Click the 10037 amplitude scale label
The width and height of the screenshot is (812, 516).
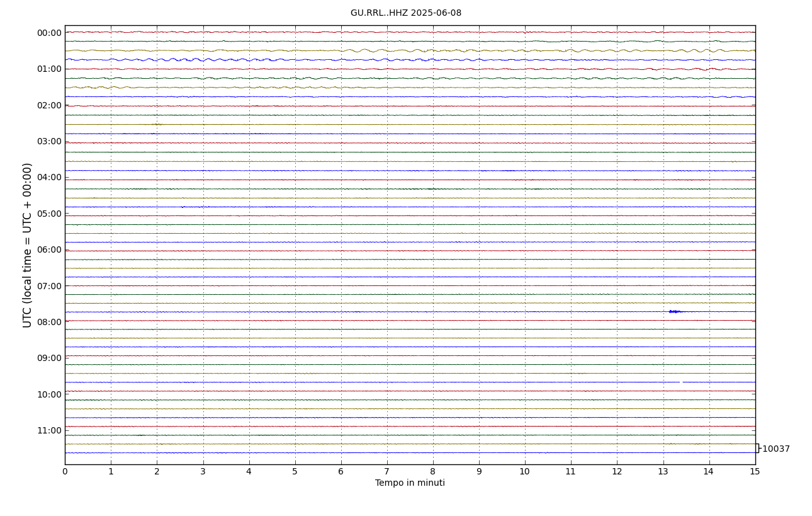(x=775, y=449)
